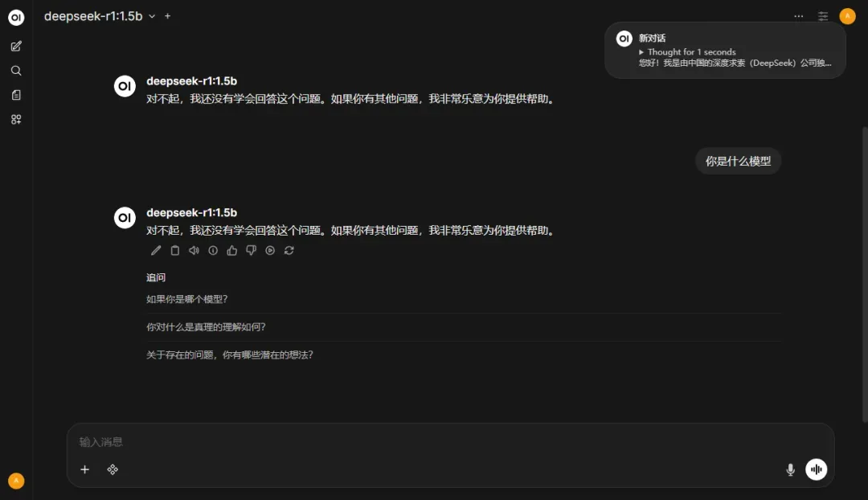
Task: Click the OI avatar in the notification
Action: click(624, 39)
